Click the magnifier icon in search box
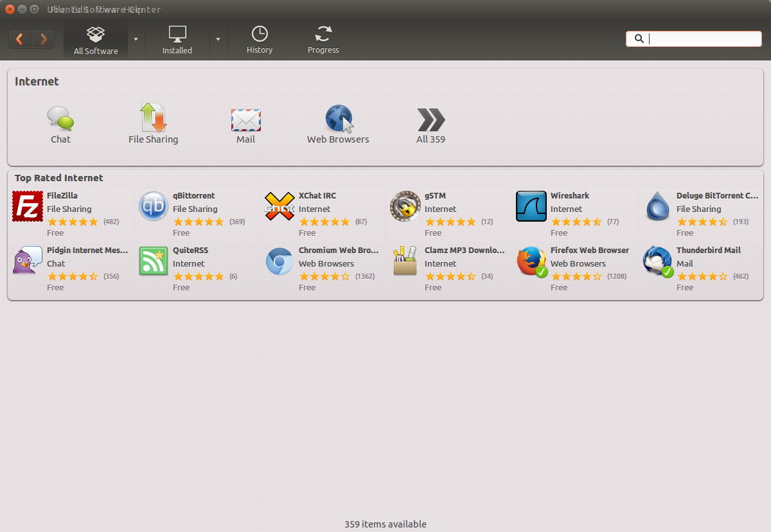The width and height of the screenshot is (771, 532). pos(639,39)
